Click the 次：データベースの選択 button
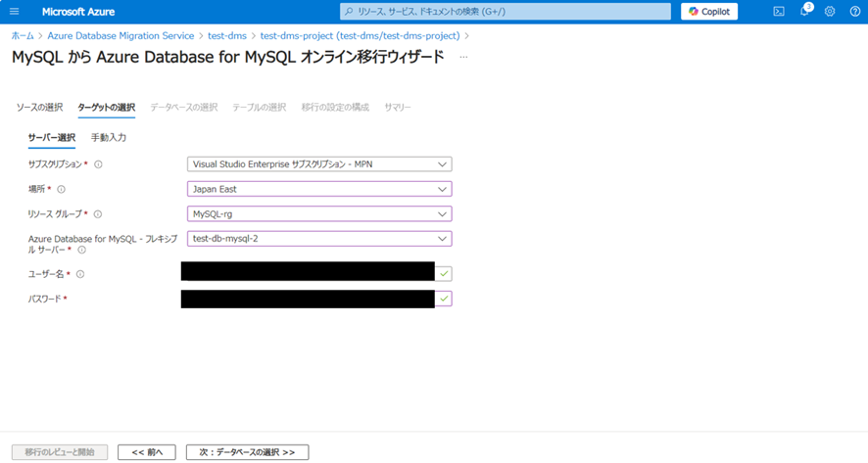The height and width of the screenshot is (463, 868). (247, 452)
